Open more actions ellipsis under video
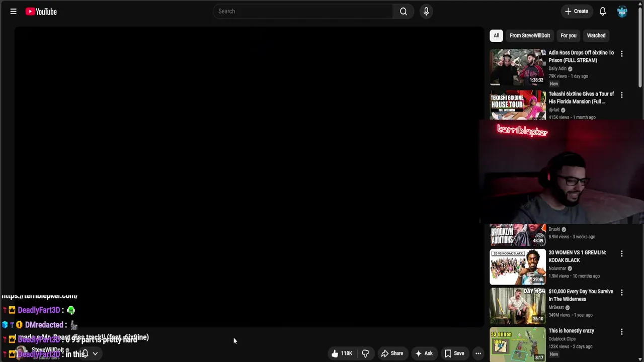Screen dimensions: 644x362 [x=478, y=353]
